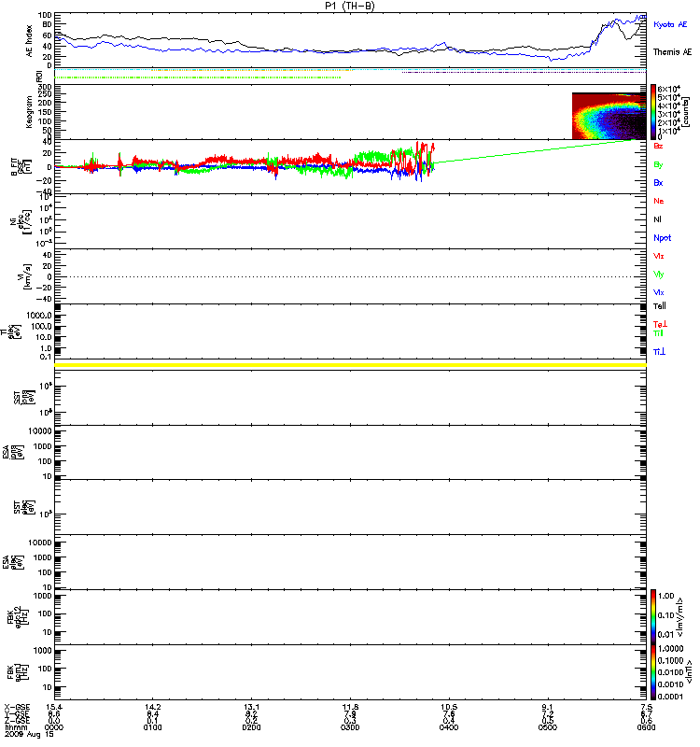
Task: Click the 0.0001 color bar tick
Action: (x=670, y=697)
